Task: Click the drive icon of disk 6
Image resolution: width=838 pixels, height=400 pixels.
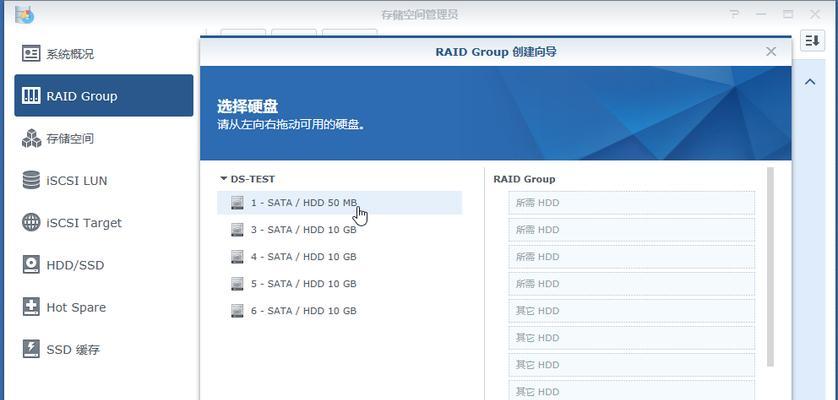Action: point(237,311)
